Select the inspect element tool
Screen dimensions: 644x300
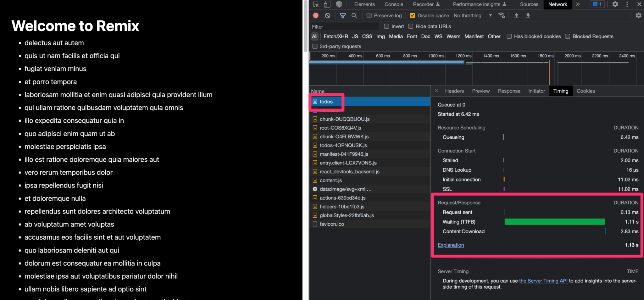tap(315, 4)
